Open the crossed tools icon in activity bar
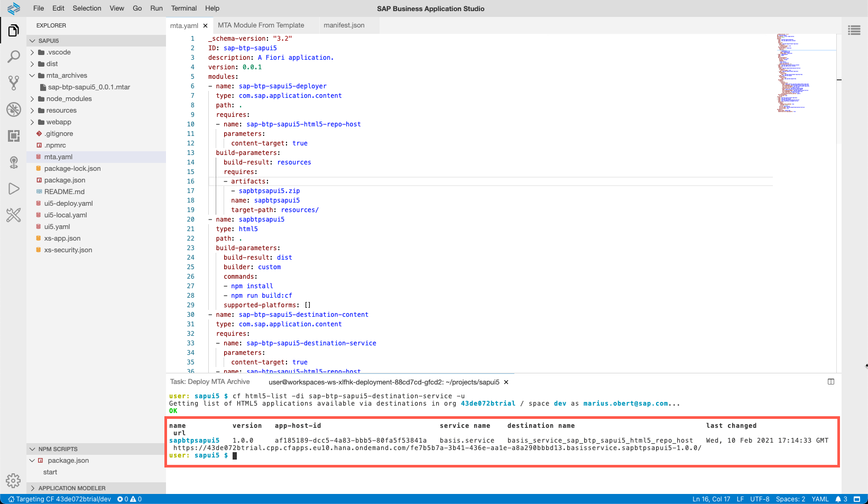This screenshot has height=504, width=868. coord(14,215)
